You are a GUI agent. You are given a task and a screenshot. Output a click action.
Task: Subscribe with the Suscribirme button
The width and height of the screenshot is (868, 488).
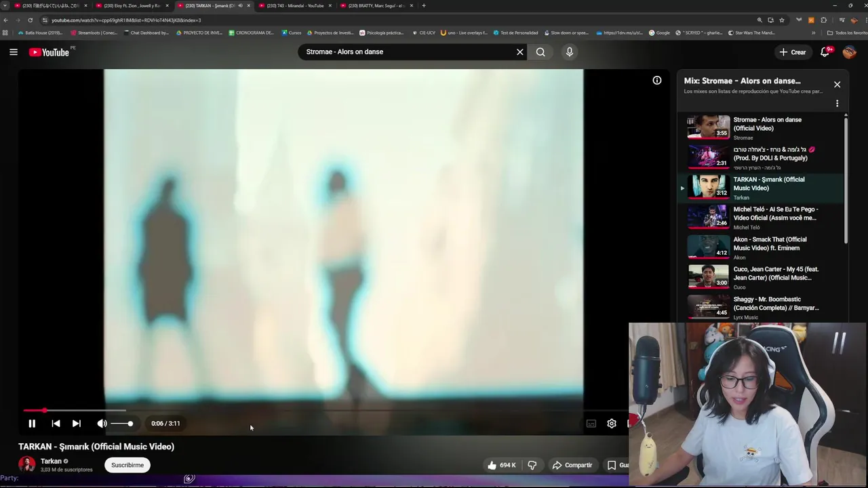pyautogui.click(x=127, y=465)
